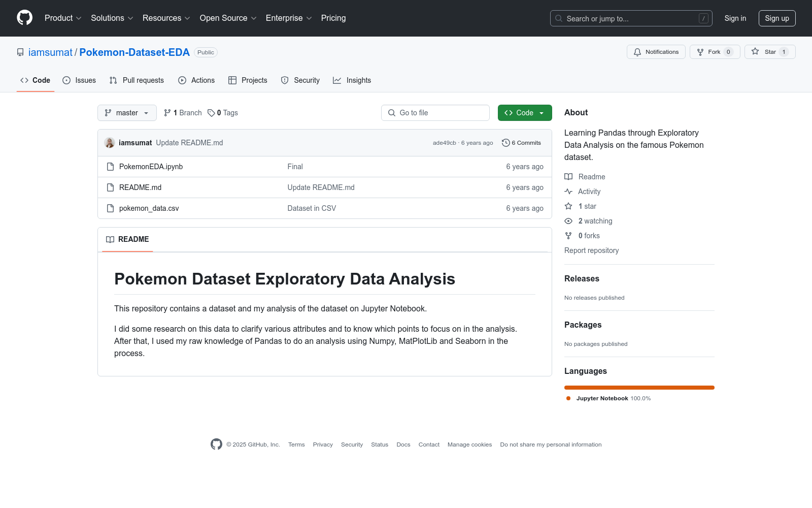
Task: Open the Security tab
Action: [x=300, y=80]
